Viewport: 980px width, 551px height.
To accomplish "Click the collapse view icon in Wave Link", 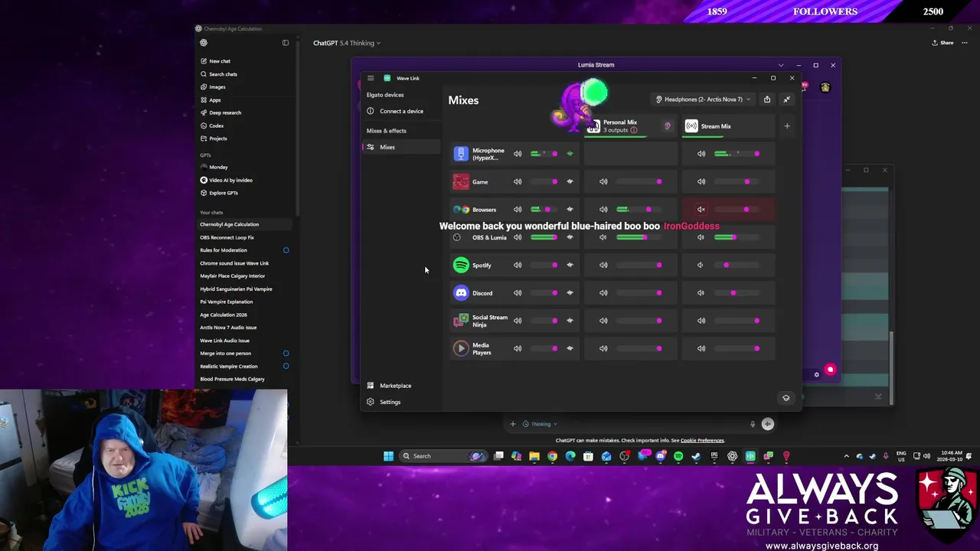I will click(x=786, y=99).
